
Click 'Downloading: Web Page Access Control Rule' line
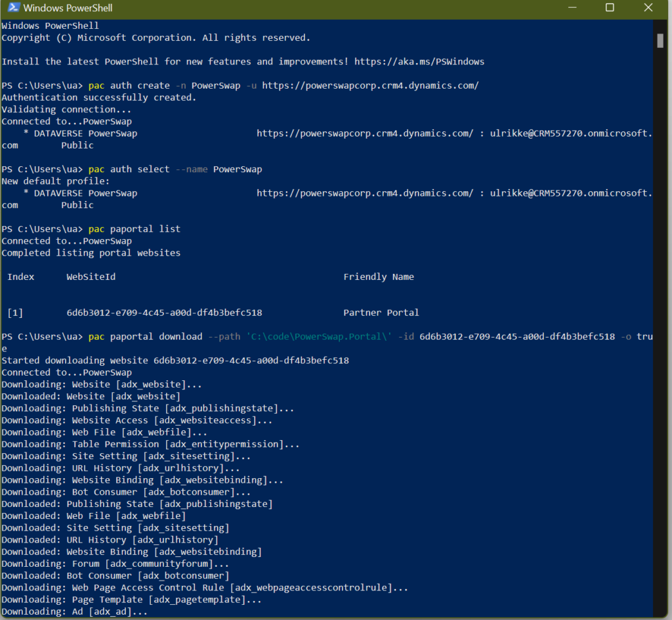click(x=205, y=588)
